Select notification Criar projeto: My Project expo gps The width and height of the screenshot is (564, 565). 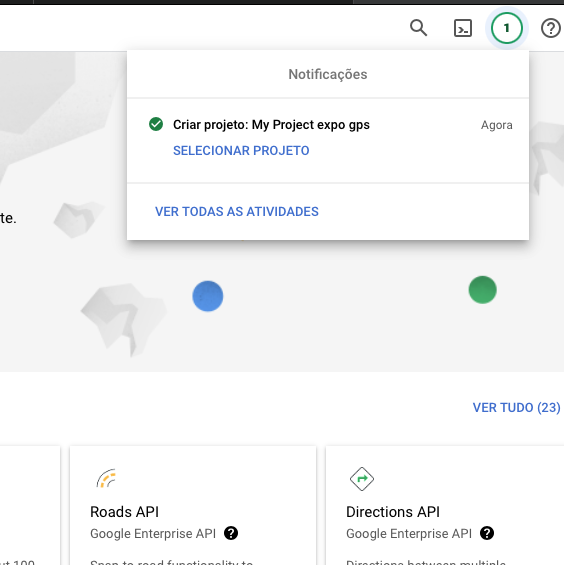point(271,125)
